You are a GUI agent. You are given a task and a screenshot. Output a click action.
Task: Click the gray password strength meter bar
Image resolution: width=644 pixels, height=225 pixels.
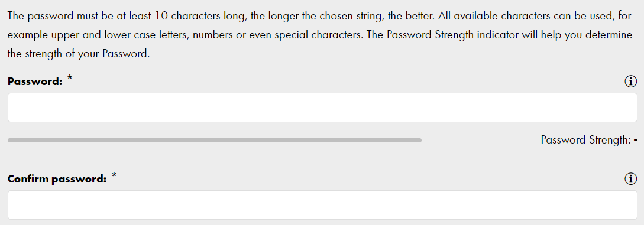[x=215, y=140]
